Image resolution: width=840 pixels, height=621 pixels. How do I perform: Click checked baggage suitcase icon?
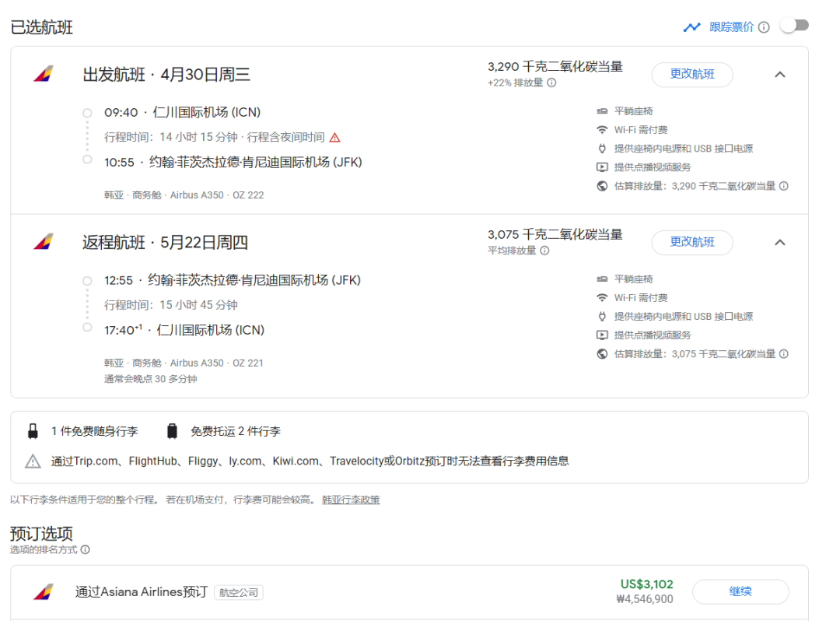172,431
